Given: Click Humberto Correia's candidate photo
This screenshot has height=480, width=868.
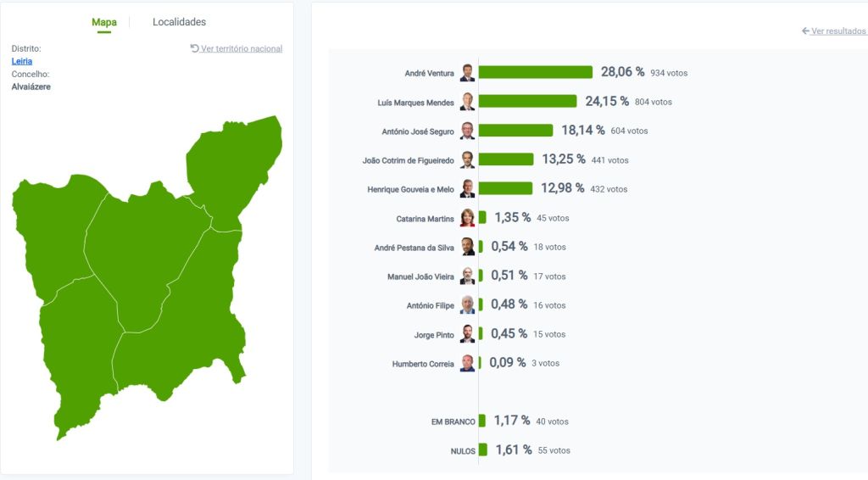Looking at the screenshot, I should [x=467, y=363].
